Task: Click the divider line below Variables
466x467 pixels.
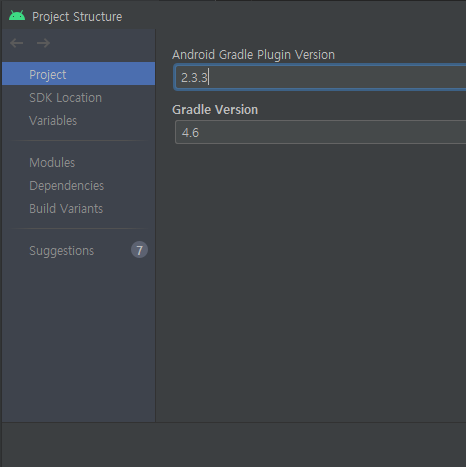Action: pyautogui.click(x=79, y=141)
